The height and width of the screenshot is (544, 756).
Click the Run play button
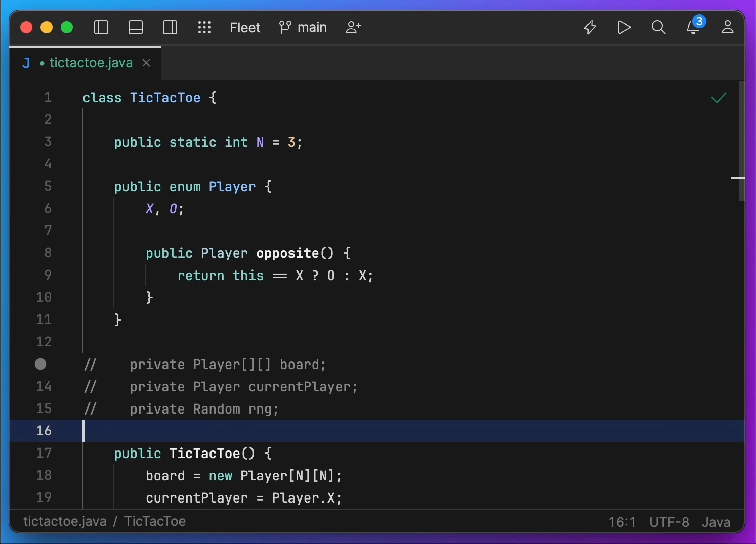624,27
